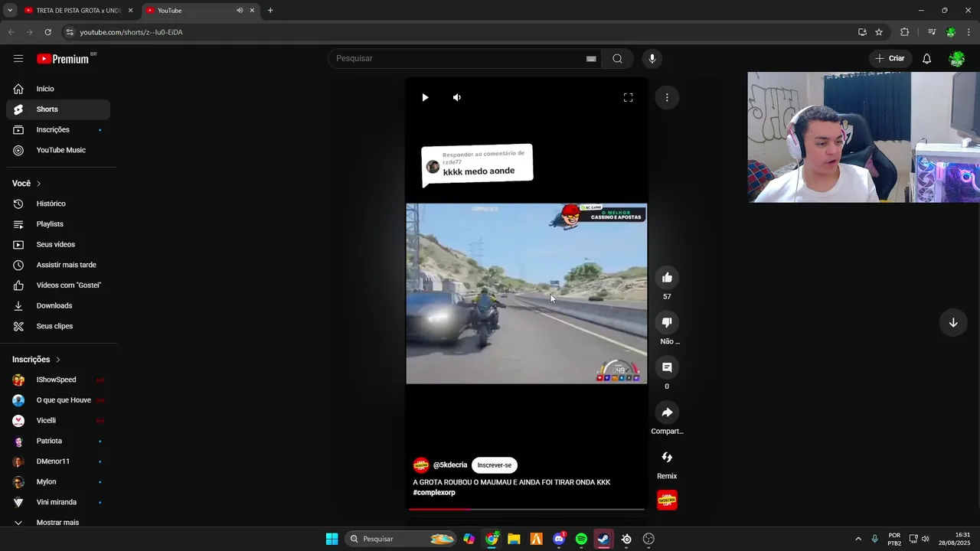The width and height of the screenshot is (980, 551).
Task: Open DMenor11 channel subscription
Action: pyautogui.click(x=58, y=461)
